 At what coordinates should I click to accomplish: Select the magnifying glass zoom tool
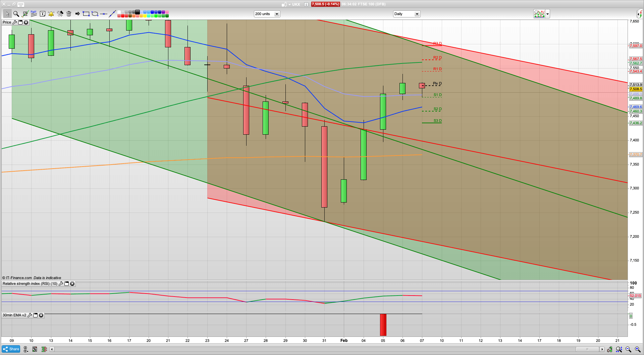tap(16, 14)
